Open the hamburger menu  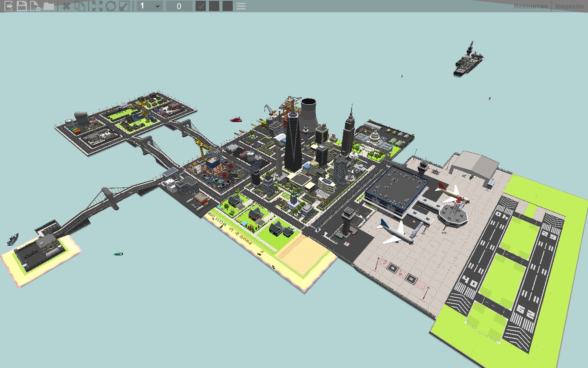241,6
